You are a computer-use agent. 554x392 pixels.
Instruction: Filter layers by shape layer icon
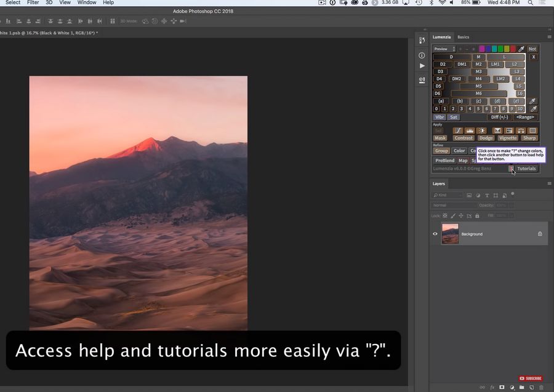[496, 195]
